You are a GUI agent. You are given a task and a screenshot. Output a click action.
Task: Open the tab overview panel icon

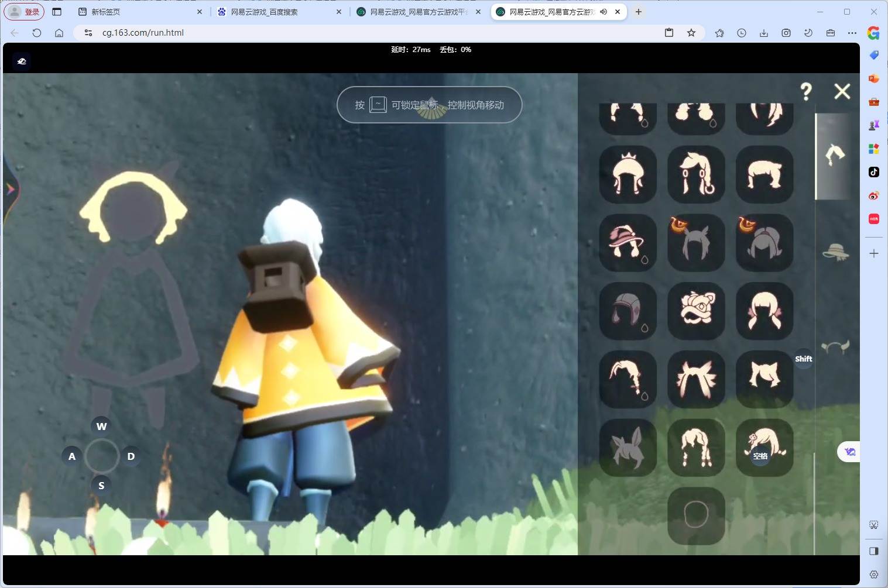coord(57,12)
